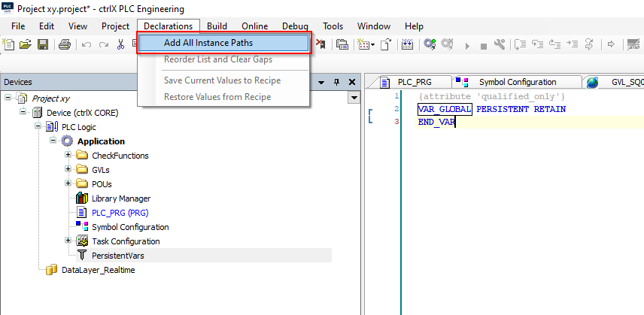The width and height of the screenshot is (644, 315).
Task: Click the Start play triangle icon
Action: (467, 46)
